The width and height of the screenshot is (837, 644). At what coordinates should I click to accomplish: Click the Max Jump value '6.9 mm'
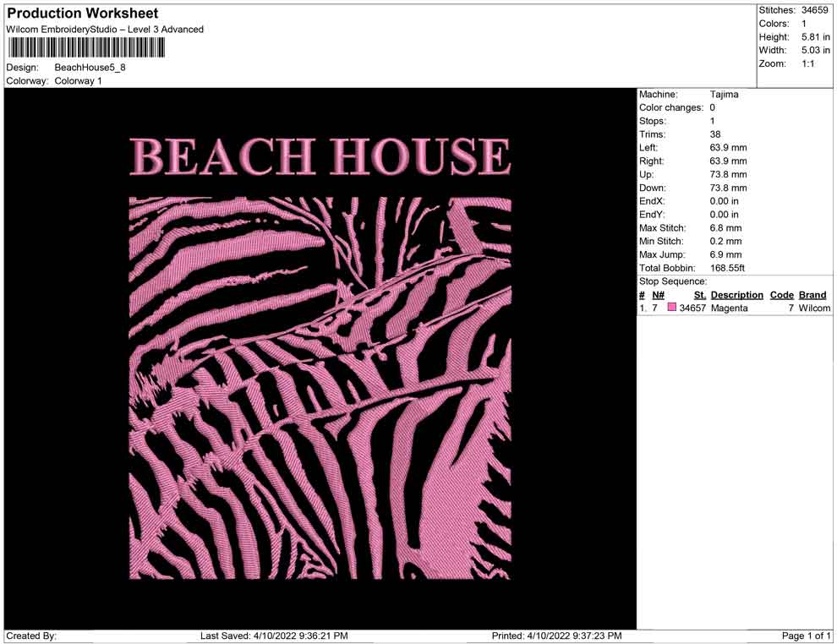(725, 254)
